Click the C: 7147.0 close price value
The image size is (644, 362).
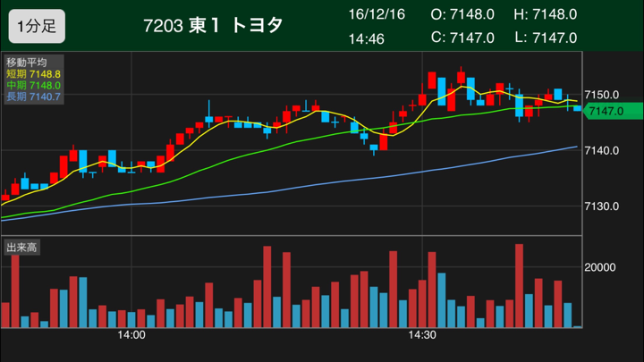[x=462, y=38]
